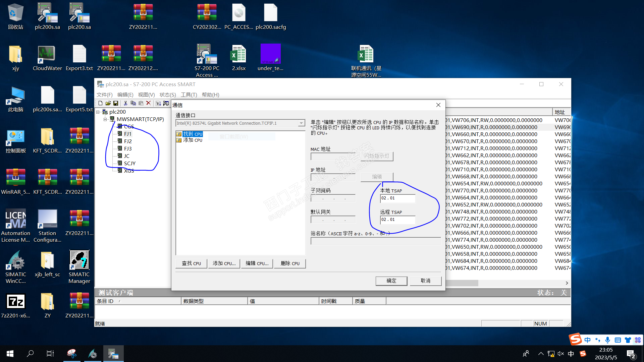Open the 通信接口 network adapter dropdown
The width and height of the screenshot is (644, 362).
301,123
